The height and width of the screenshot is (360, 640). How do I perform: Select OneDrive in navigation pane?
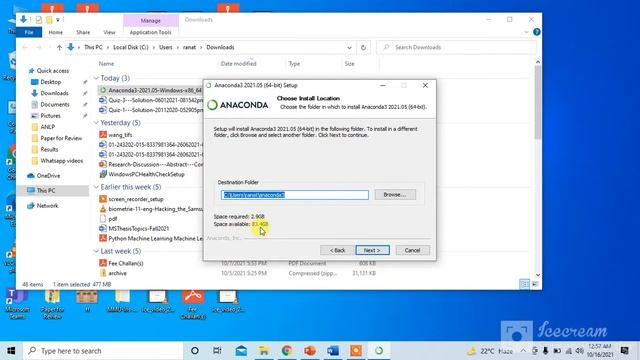point(48,176)
